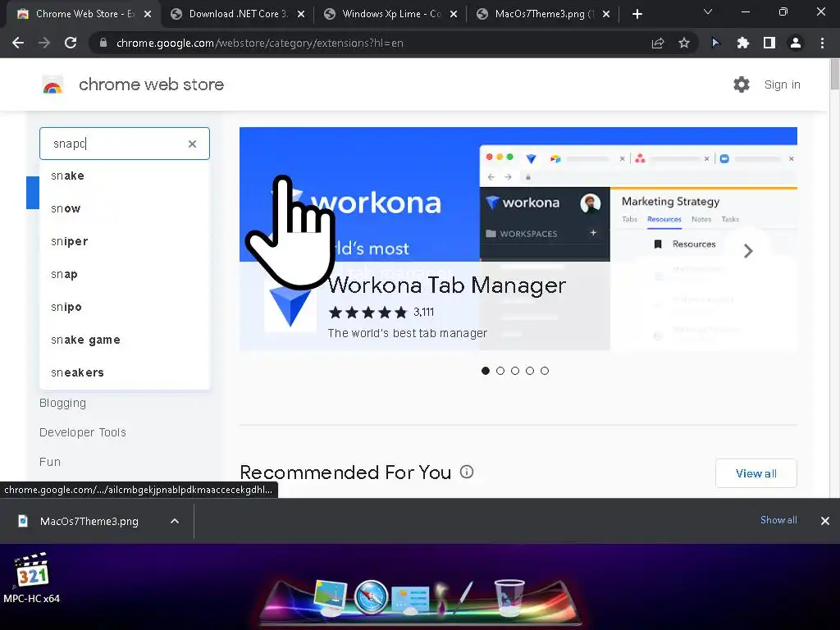Click the address bar URL
The image size is (840, 630).
260,43
